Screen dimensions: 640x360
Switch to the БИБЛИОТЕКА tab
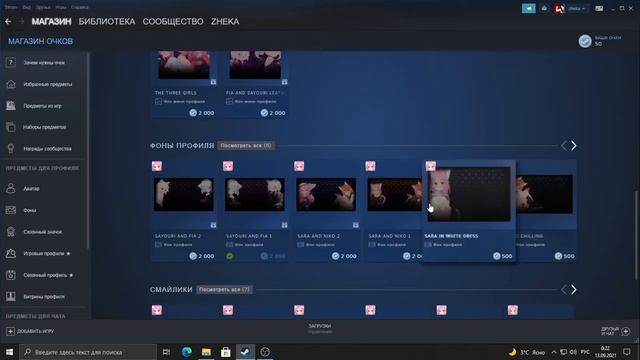(107, 21)
